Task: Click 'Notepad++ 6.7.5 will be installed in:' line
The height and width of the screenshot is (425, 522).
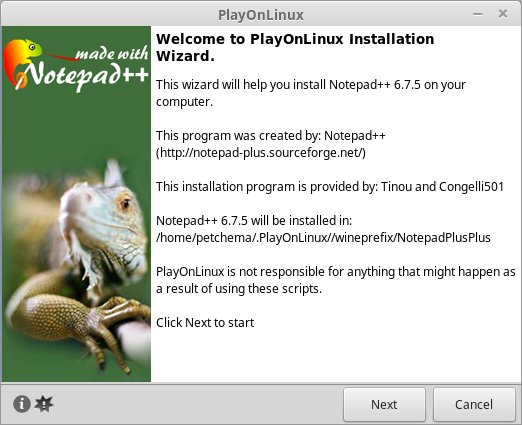Action: (x=254, y=221)
